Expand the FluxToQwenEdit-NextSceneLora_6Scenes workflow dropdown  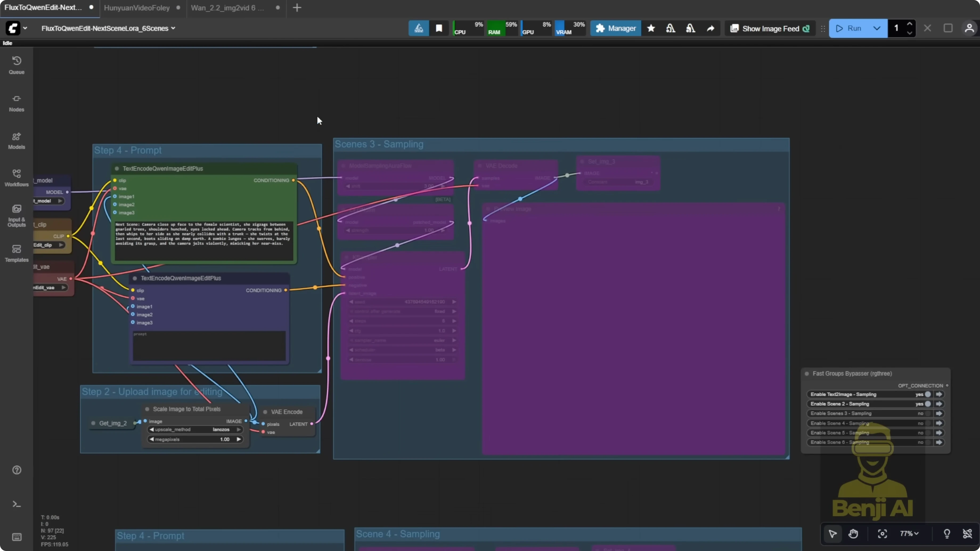[x=174, y=28]
